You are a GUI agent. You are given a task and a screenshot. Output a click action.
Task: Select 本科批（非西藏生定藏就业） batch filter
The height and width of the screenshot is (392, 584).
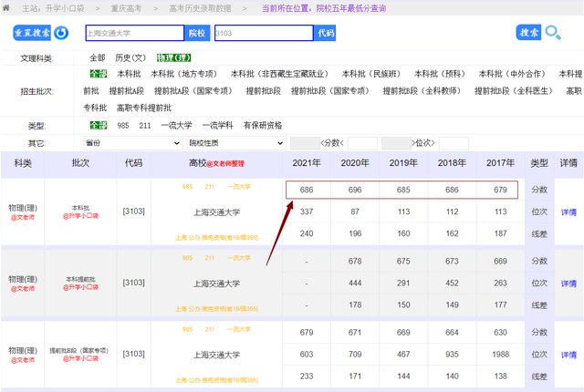click(x=280, y=74)
